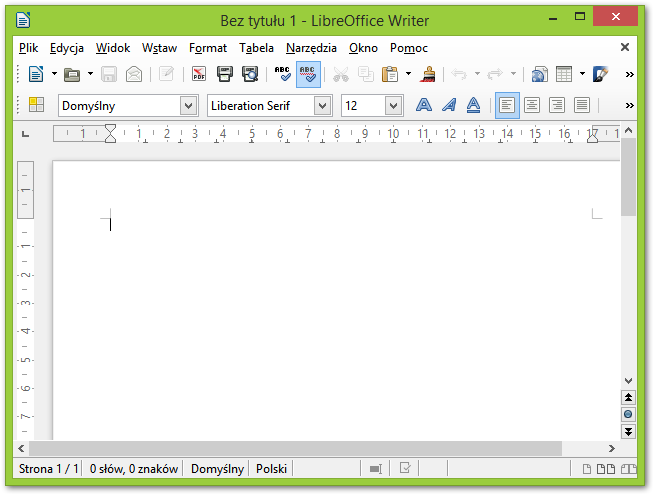
Task: Click the Copy icon
Action: click(366, 74)
